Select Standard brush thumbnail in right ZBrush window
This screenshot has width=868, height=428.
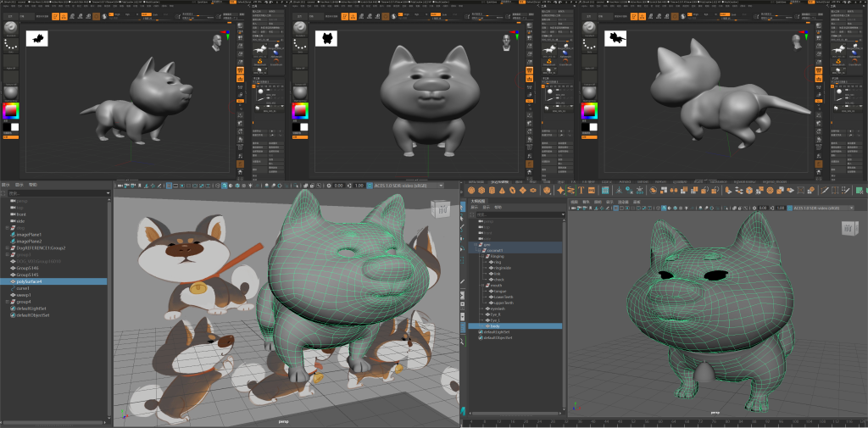click(590, 27)
